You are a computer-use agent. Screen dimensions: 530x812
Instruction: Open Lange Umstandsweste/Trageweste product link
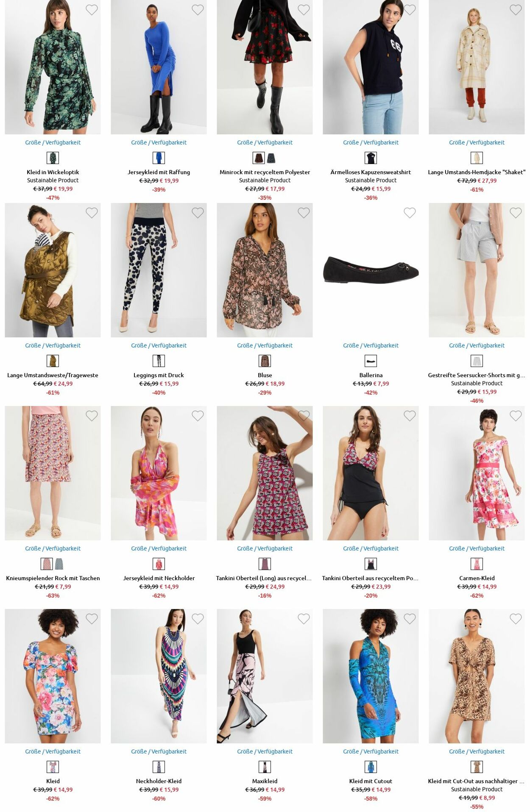(53, 375)
